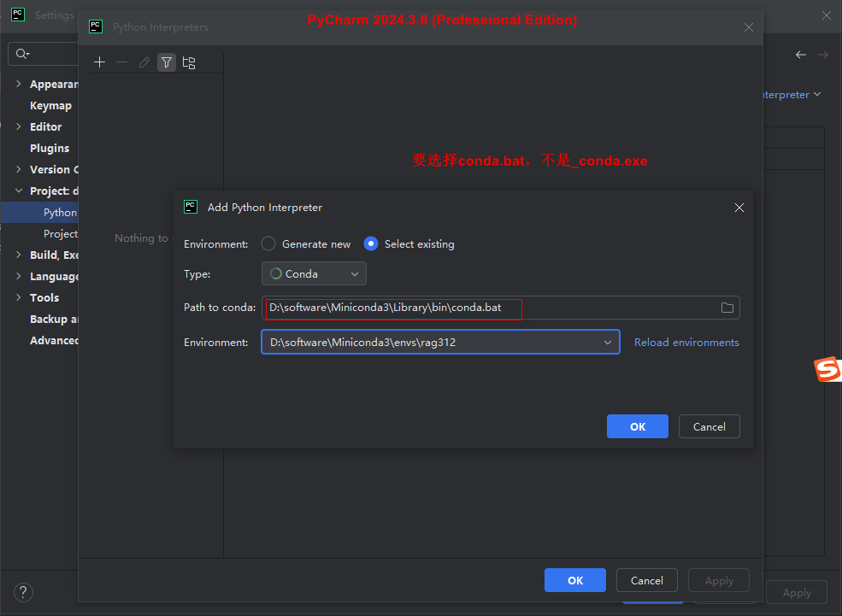This screenshot has height=616, width=842.
Task: Expand the Appearance settings node
Action: point(19,84)
